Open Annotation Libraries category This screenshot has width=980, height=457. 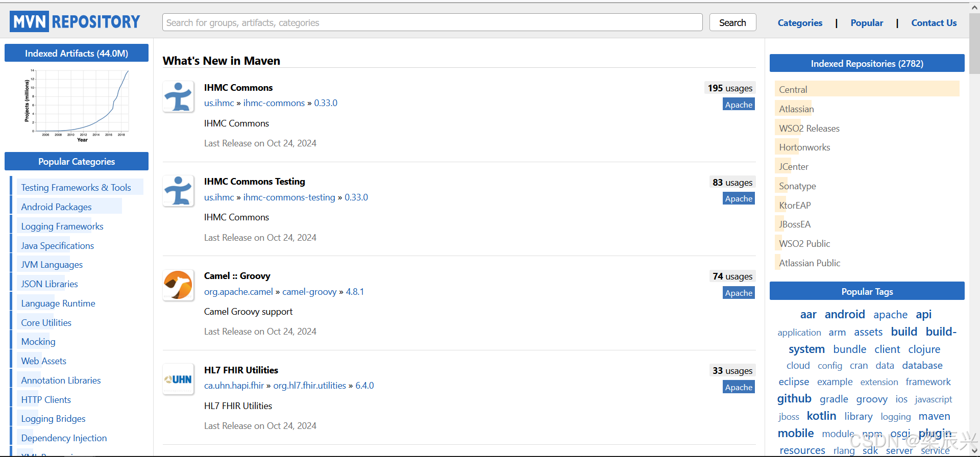click(61, 380)
